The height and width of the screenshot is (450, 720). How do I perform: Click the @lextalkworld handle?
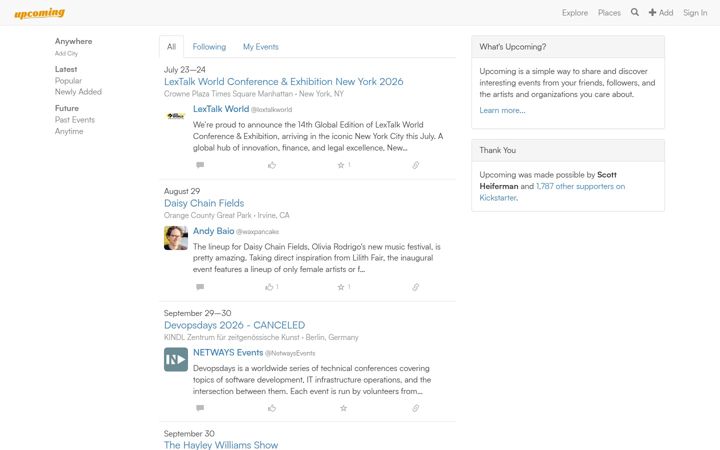pyautogui.click(x=271, y=110)
